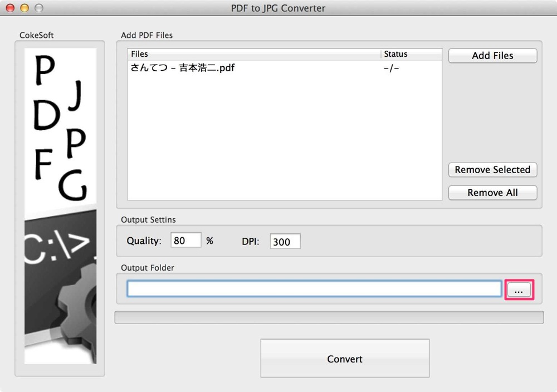This screenshot has width=557, height=392.
Task: Open output folder browse ellipsis button
Action: tap(519, 290)
